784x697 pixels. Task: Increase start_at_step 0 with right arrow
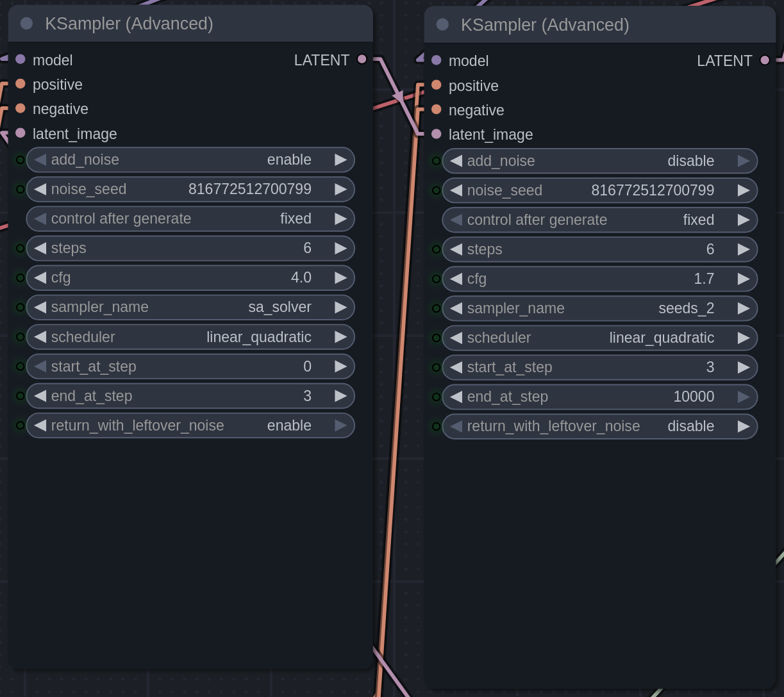coord(341,366)
